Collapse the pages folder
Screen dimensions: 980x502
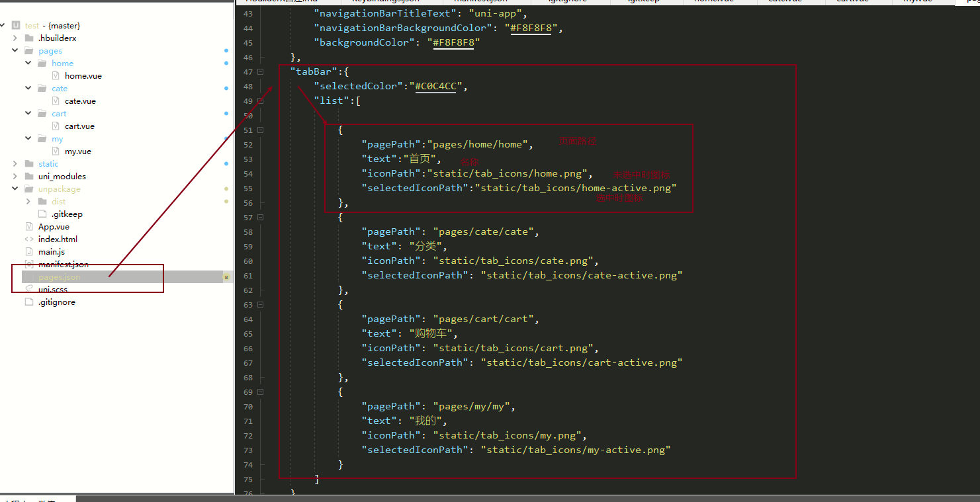(x=14, y=51)
